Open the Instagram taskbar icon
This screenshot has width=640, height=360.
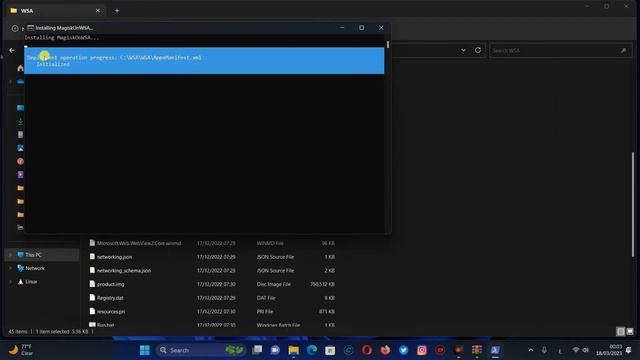(422, 350)
